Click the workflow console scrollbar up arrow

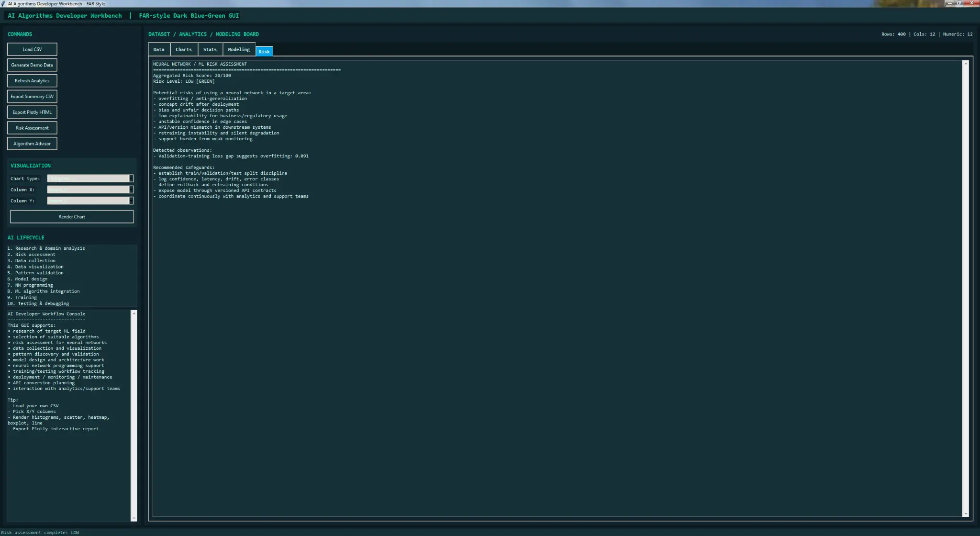[x=134, y=313]
